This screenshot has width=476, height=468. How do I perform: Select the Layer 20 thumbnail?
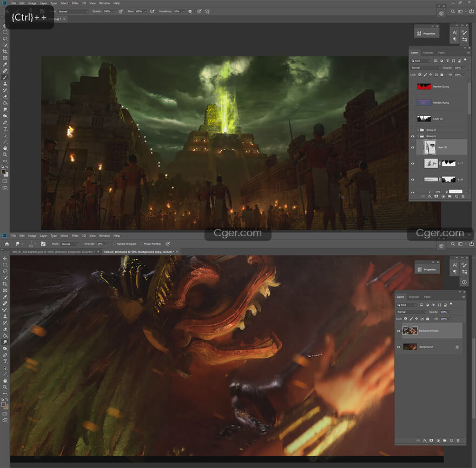click(429, 147)
